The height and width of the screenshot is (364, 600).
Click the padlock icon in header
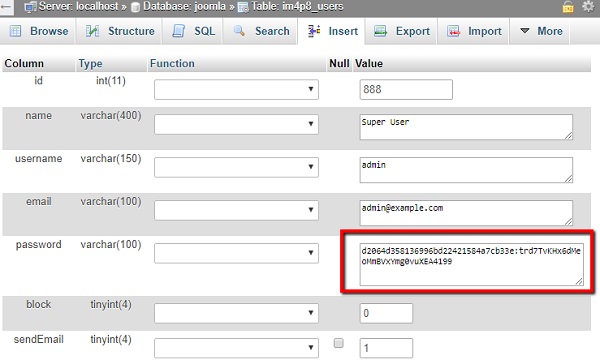(x=568, y=7)
